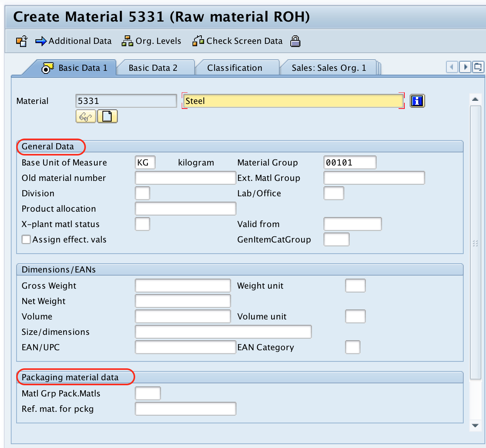Click the right tab scroll arrow
Image resolution: width=486 pixels, height=448 pixels.
[465, 67]
